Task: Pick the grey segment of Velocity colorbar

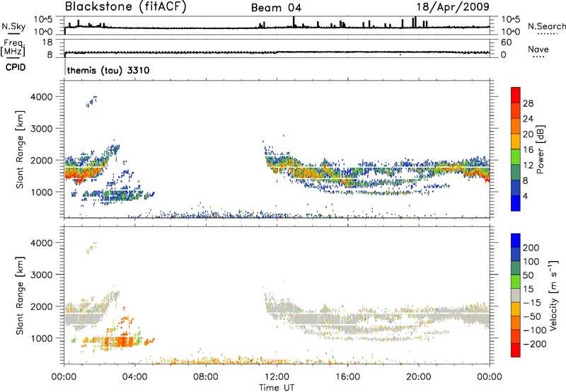Action: 516,295
